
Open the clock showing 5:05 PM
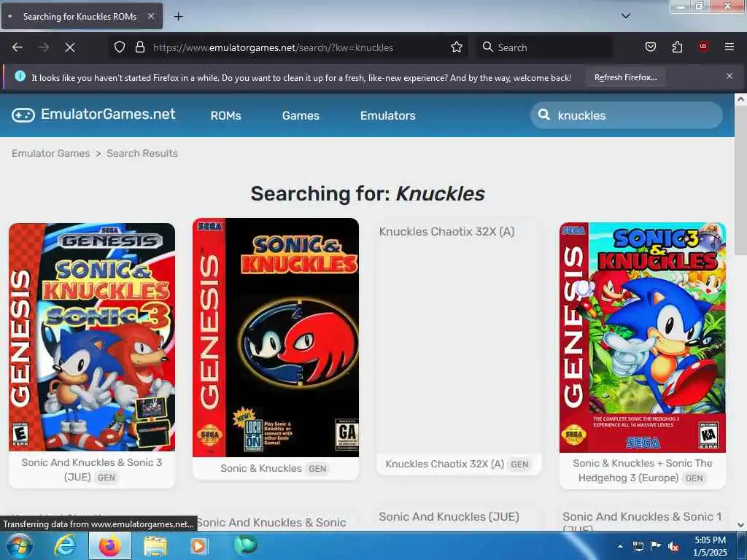coord(710,546)
